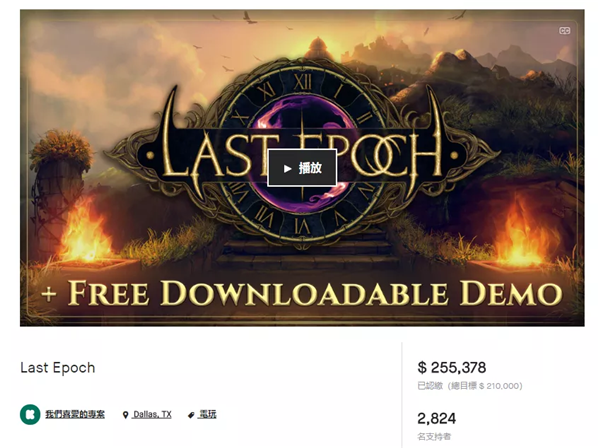Click the $ 255,378 pledged amount

pos(452,368)
